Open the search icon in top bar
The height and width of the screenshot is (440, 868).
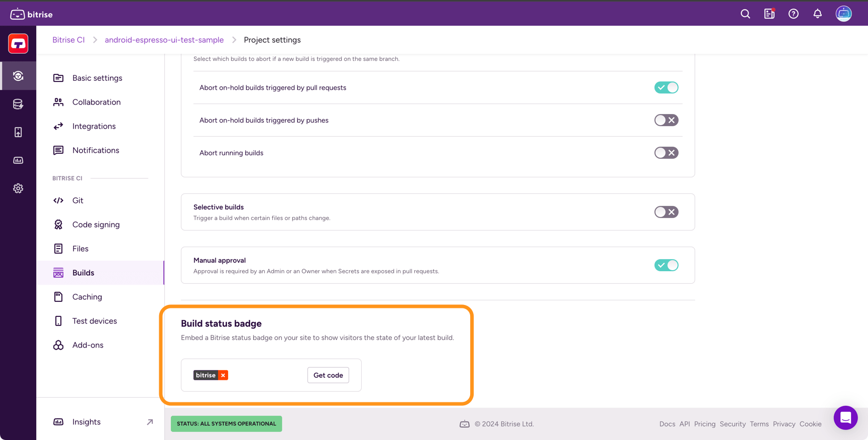coord(745,14)
